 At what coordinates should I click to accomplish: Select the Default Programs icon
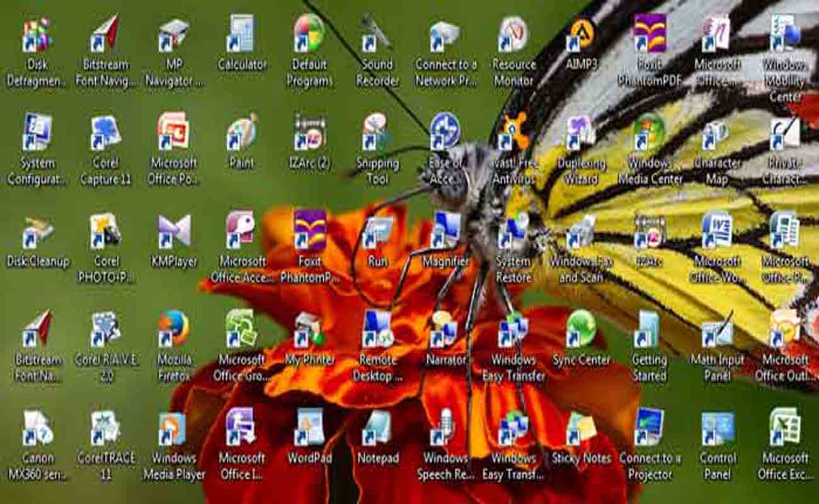(309, 34)
